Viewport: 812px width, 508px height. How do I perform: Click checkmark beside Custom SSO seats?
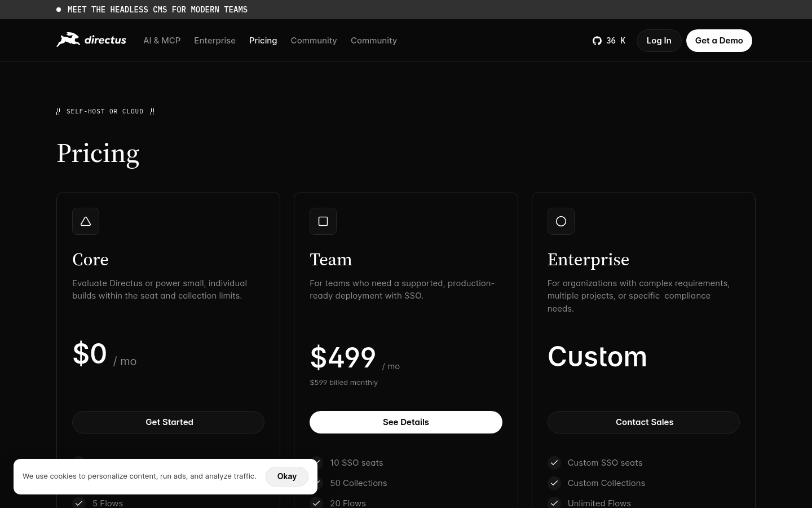coord(554,463)
